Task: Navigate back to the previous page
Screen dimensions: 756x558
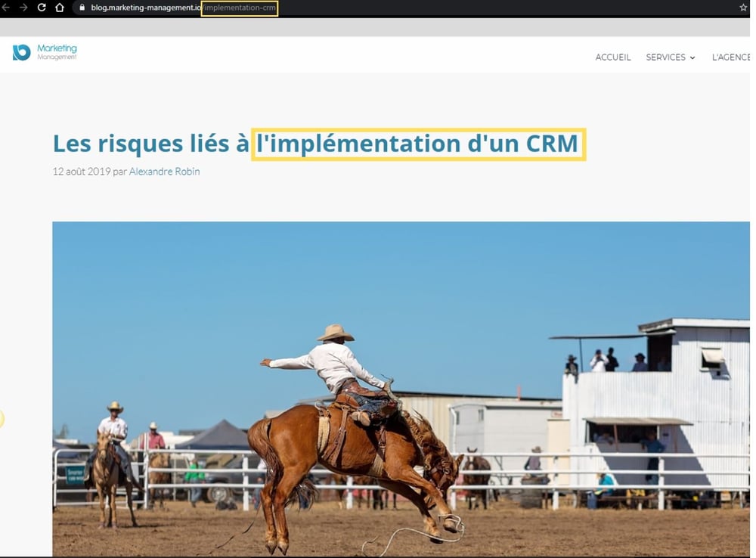Action: coord(8,9)
